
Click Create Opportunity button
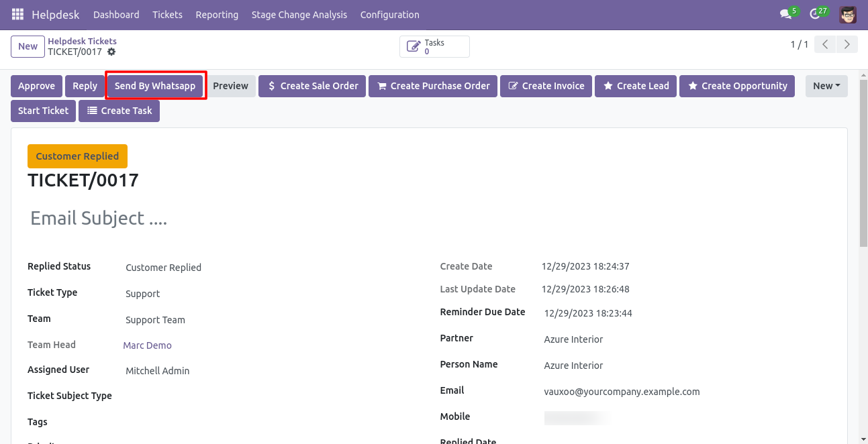pos(737,86)
